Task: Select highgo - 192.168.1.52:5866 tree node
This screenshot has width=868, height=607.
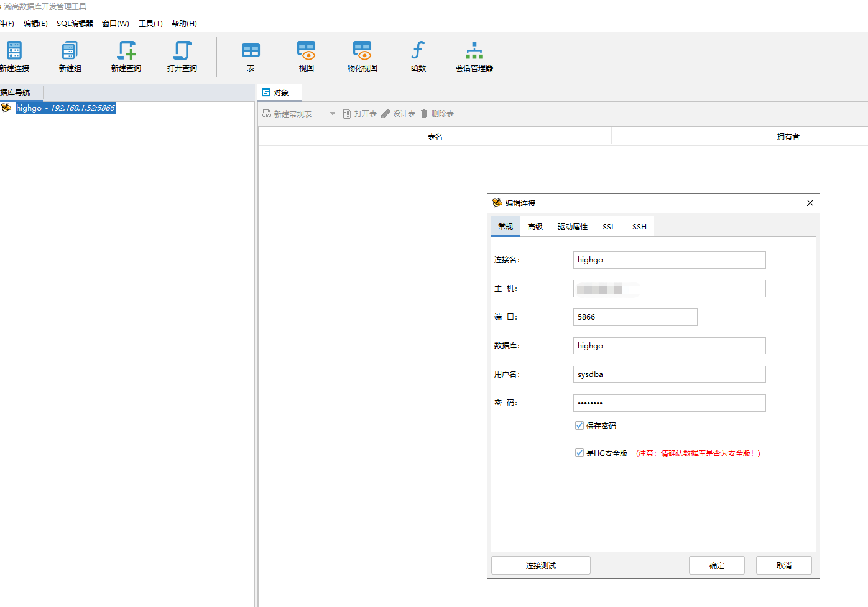Action: point(65,108)
